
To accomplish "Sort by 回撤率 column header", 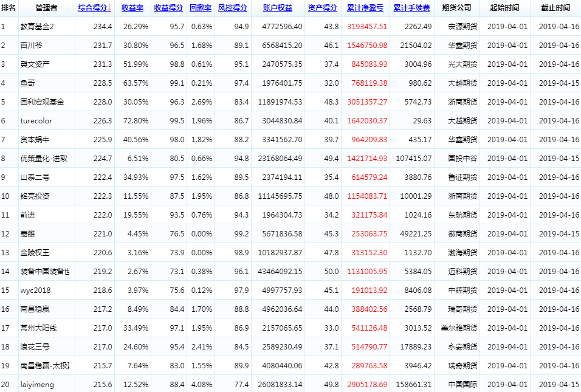I will click(x=201, y=8).
